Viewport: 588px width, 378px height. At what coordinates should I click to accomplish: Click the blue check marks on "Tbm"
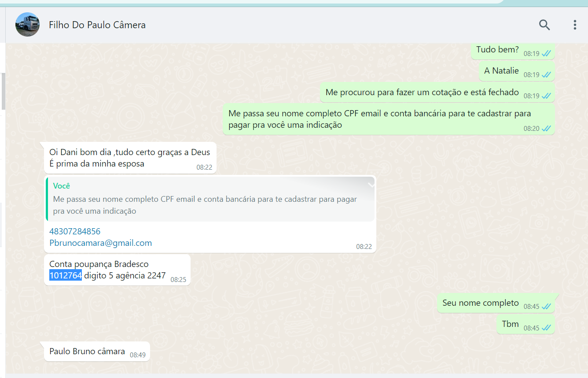click(x=546, y=328)
